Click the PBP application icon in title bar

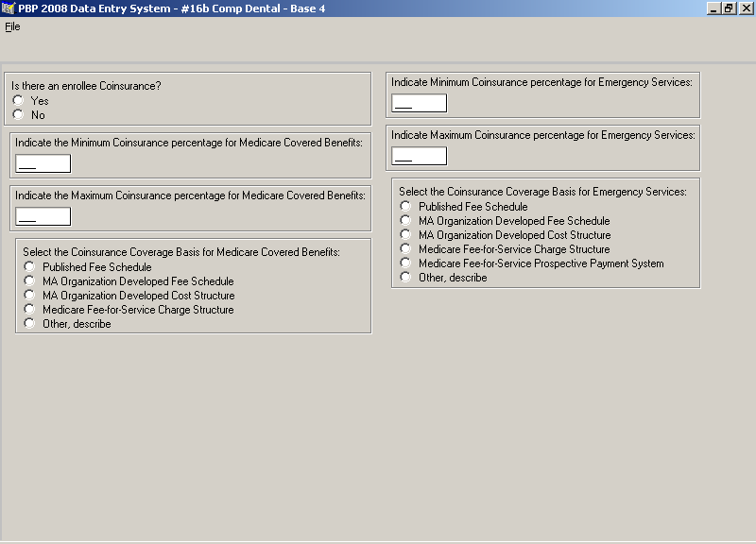(x=9, y=8)
